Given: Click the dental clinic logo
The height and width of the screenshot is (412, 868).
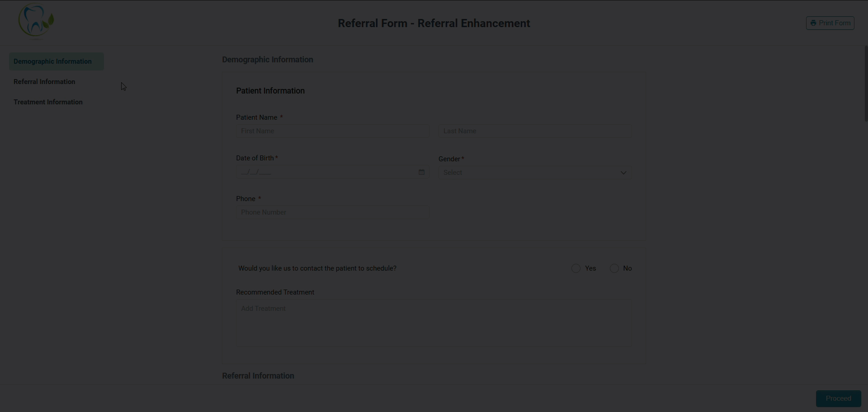Looking at the screenshot, I should tap(36, 20).
